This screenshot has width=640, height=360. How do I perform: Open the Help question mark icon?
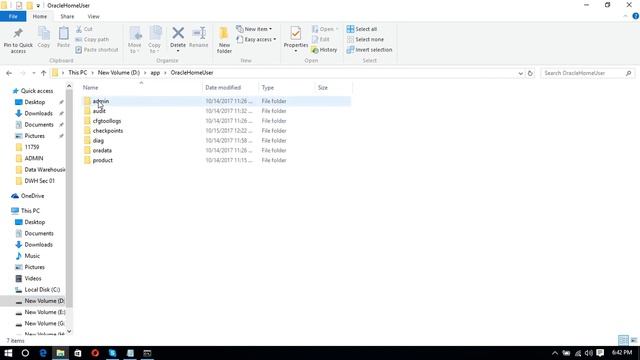636,16
